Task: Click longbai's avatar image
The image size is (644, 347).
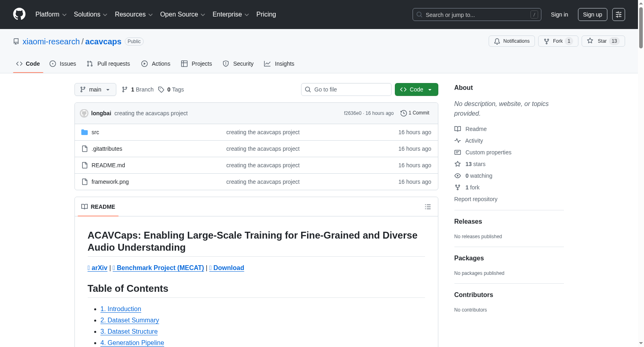Action: 84,113
